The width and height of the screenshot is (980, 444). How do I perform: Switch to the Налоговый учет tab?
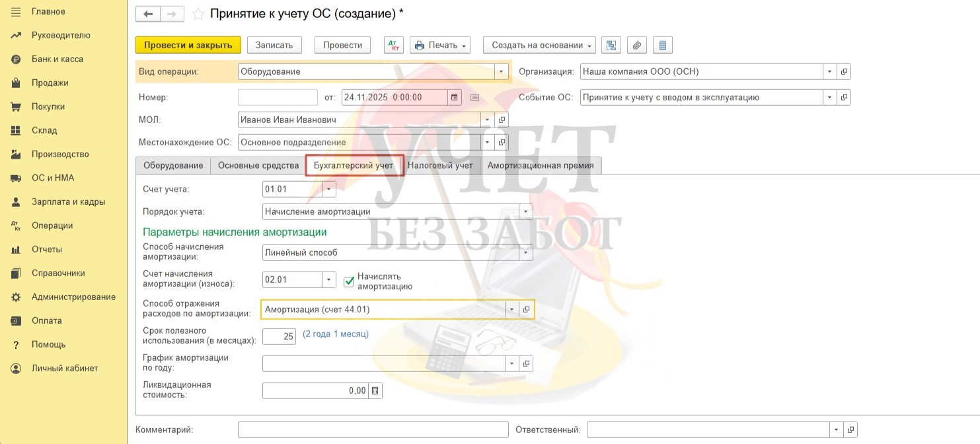[x=440, y=165]
